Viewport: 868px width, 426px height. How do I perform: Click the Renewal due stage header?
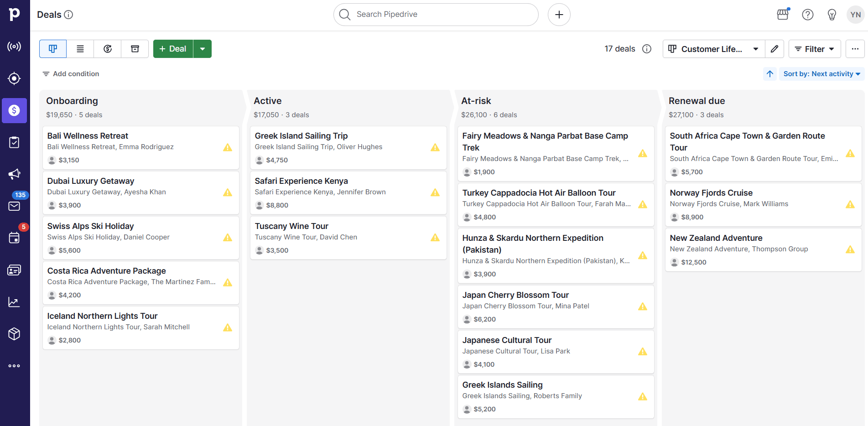coord(696,101)
